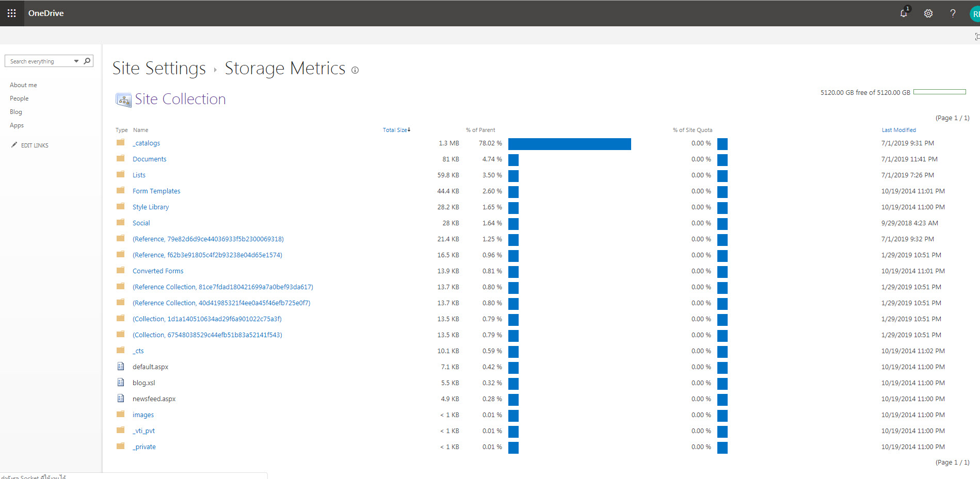Open the images folder link
This screenshot has height=479, width=980.
pos(143,415)
